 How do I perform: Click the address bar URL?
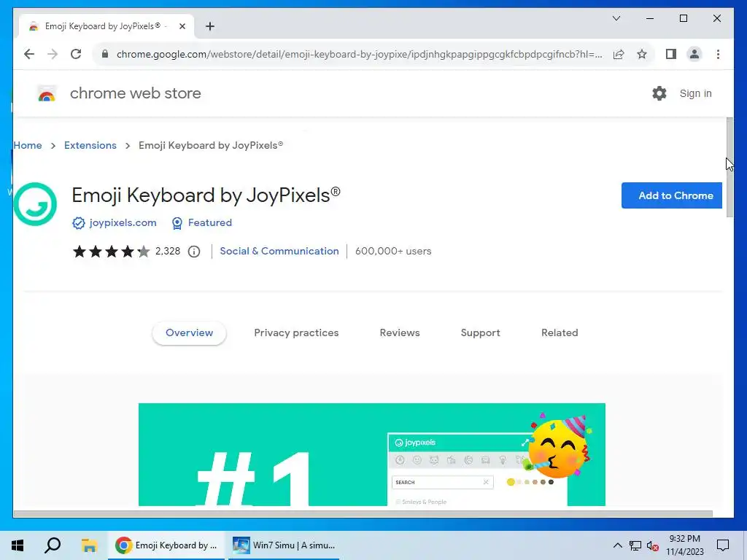(x=359, y=54)
